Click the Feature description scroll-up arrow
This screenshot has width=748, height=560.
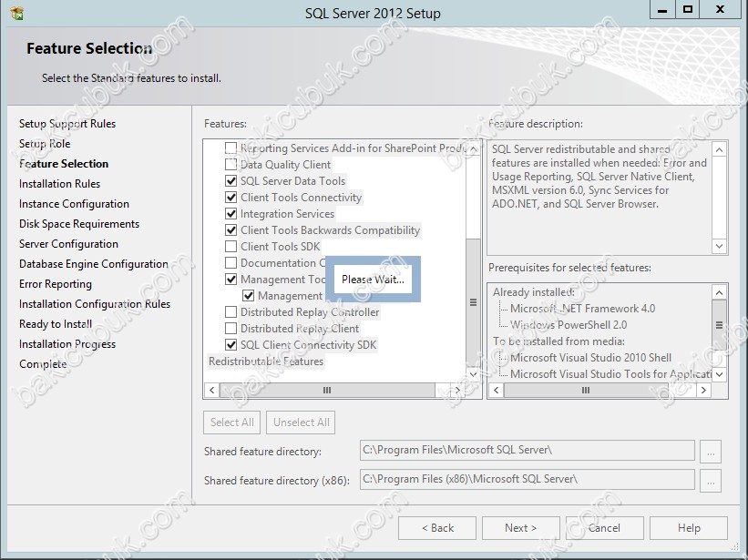pyautogui.click(x=720, y=149)
